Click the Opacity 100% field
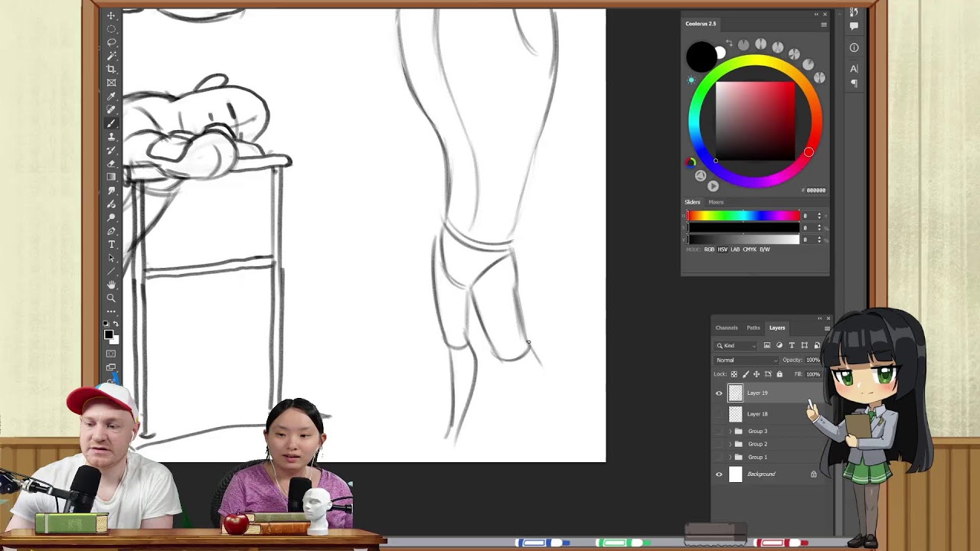Screen dimensions: 980x551 coord(812,360)
